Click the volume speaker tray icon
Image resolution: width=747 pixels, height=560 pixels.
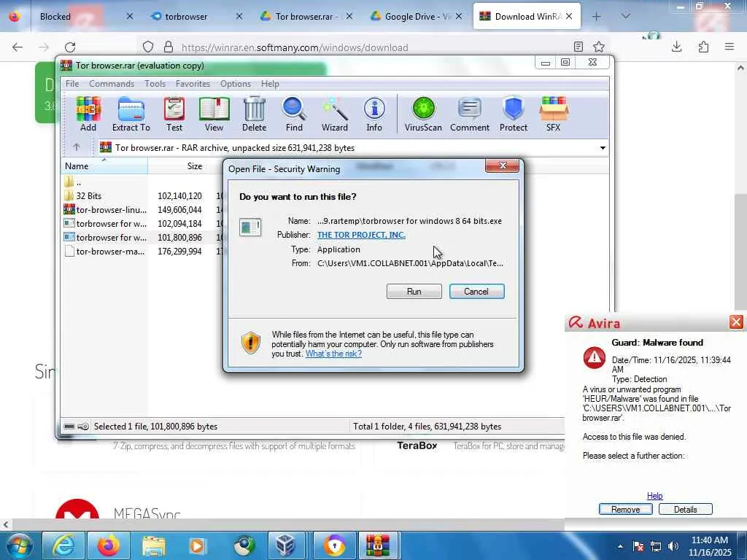pos(673,546)
